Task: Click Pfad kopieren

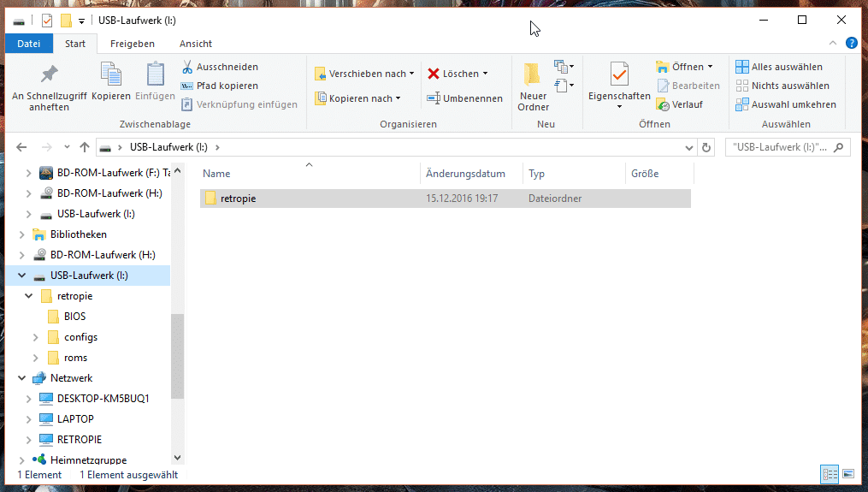Action: 221,86
